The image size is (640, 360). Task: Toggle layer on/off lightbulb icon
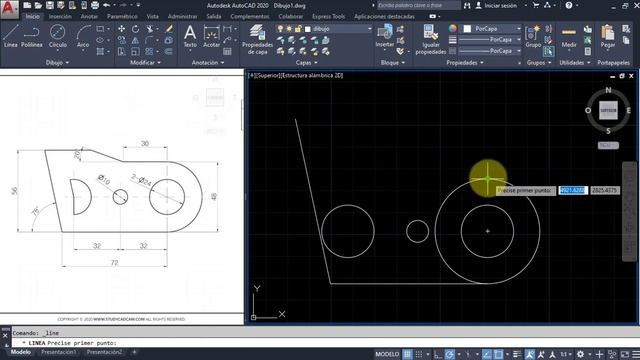[x=280, y=29]
